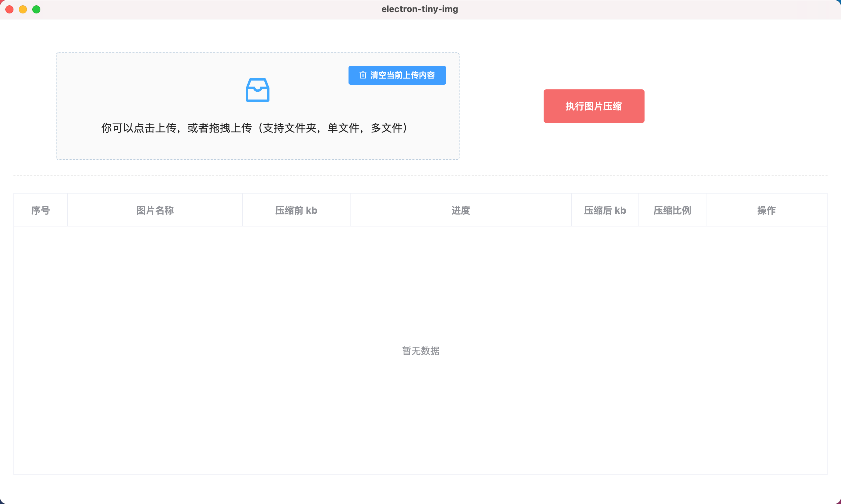The height and width of the screenshot is (504, 841).
Task: Click empty space right of compress button
Action: click(x=731, y=106)
